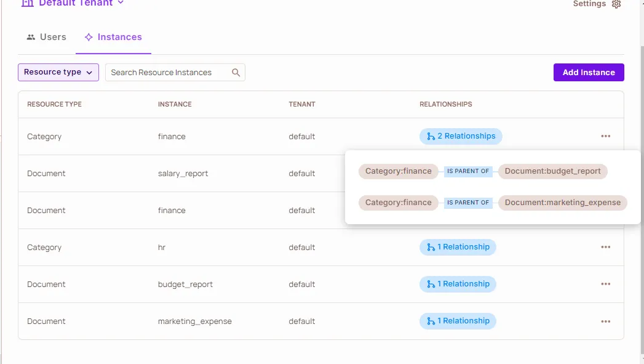
Task: Open the marketing_expense row three-dot menu
Action: pyautogui.click(x=605, y=321)
